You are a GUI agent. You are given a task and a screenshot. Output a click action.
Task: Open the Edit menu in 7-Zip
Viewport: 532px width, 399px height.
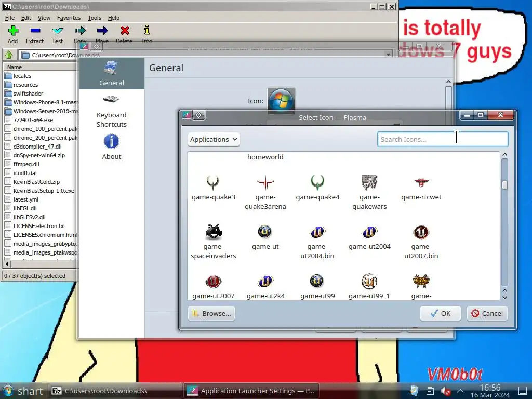[26, 18]
